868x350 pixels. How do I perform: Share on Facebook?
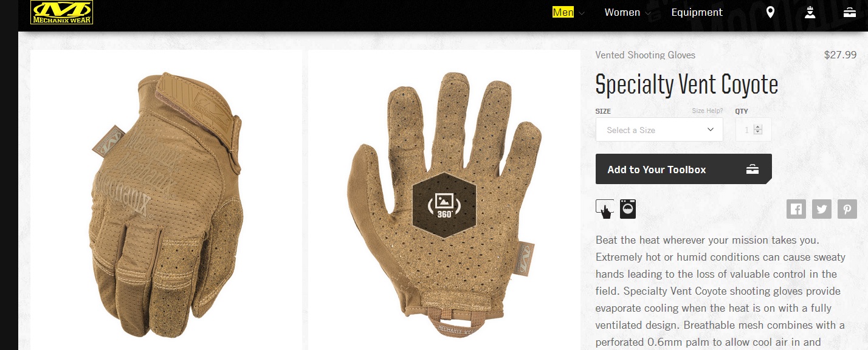tap(796, 209)
